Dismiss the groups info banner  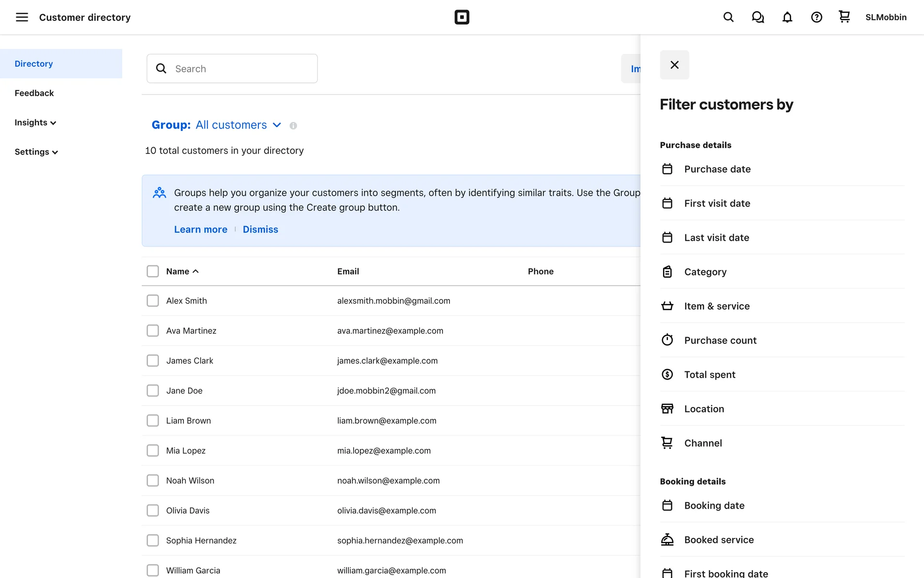tap(260, 230)
